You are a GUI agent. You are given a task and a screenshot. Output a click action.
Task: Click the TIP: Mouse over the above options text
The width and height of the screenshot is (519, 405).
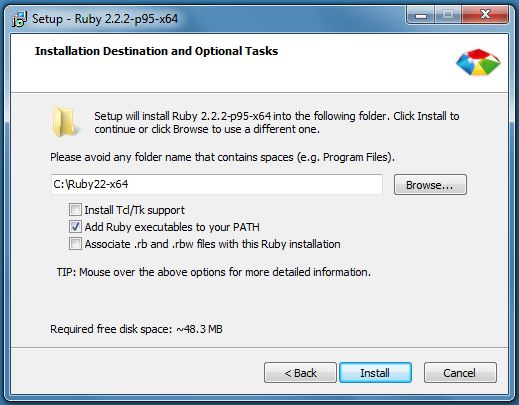click(x=213, y=272)
